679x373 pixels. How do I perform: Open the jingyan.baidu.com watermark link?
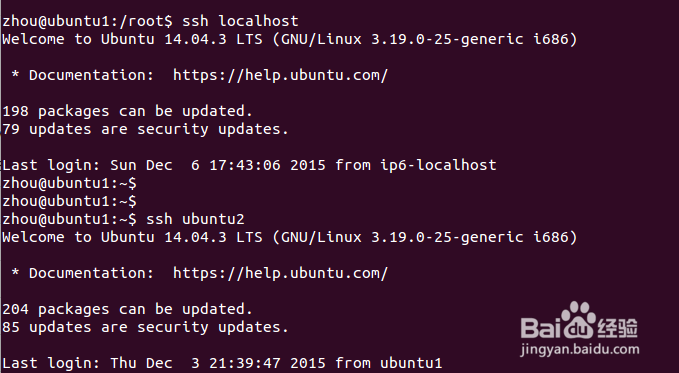coord(579,349)
